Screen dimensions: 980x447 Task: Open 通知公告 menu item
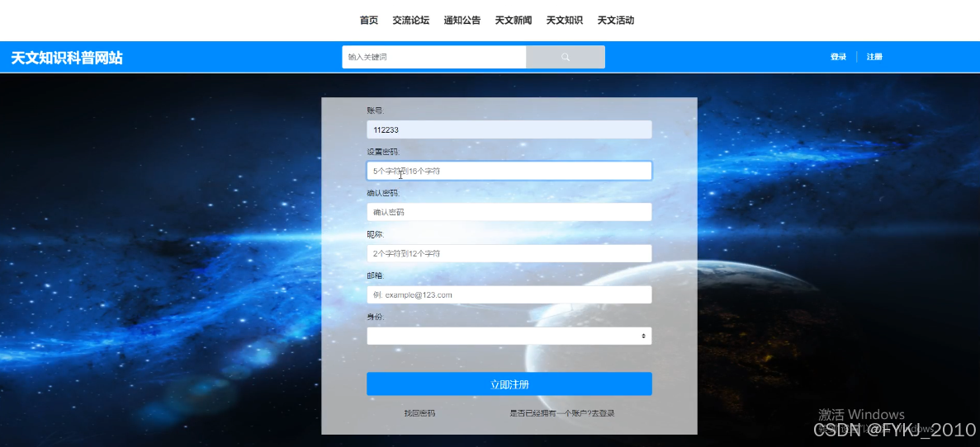(462, 21)
